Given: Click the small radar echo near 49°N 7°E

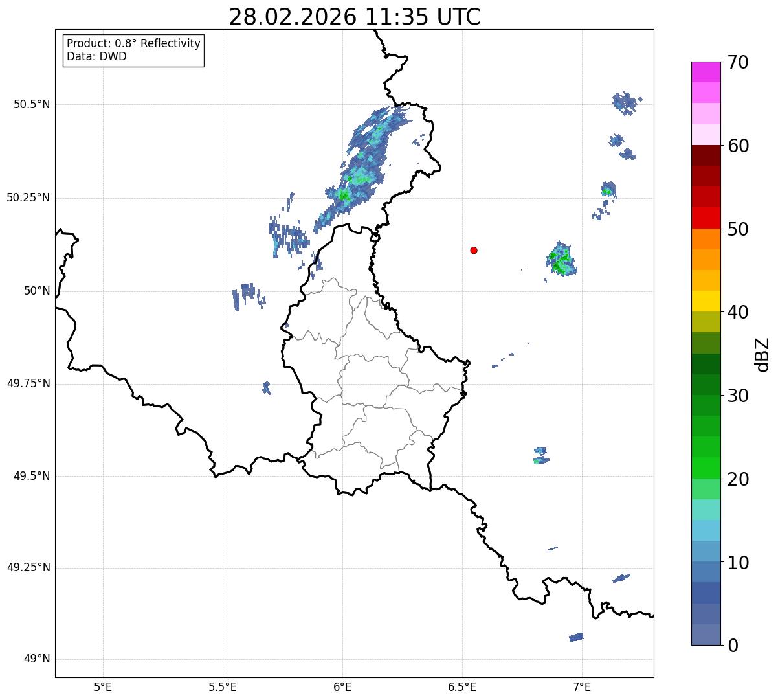Looking at the screenshot, I should tap(576, 637).
